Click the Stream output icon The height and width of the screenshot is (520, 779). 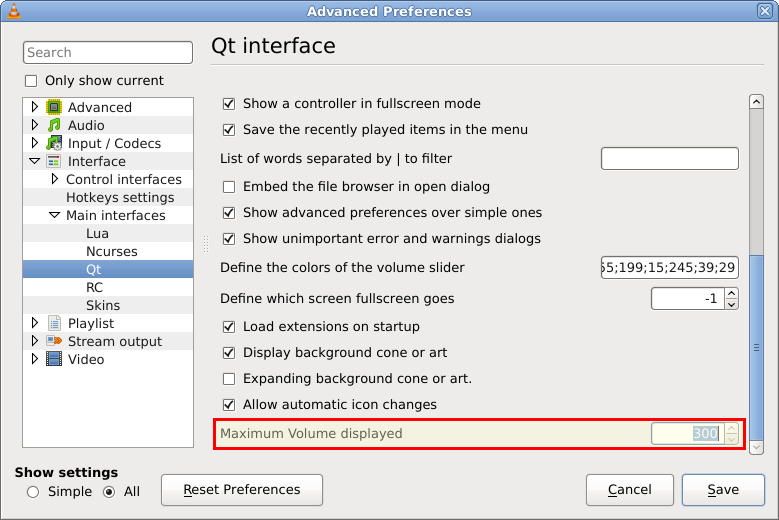coord(54,341)
